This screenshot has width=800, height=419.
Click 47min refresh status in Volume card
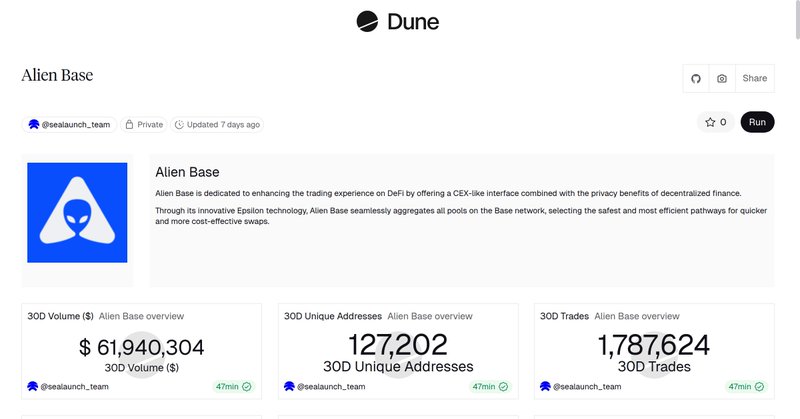233,387
